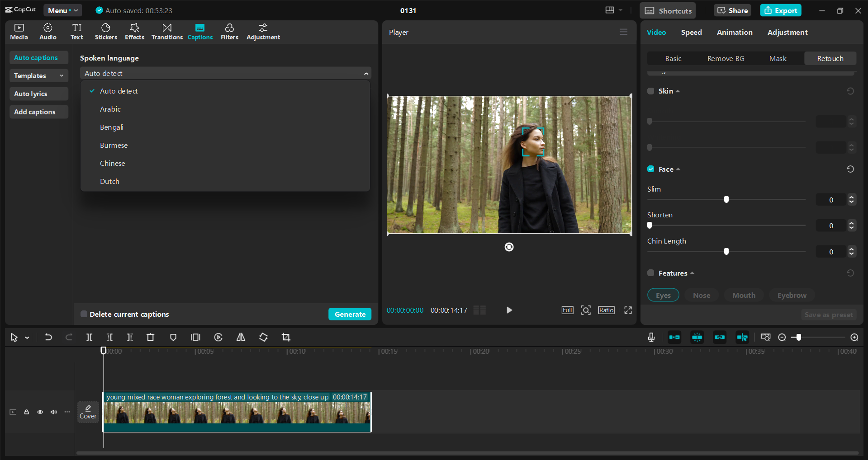
Task: Select Chinese from the language list
Action: (113, 164)
